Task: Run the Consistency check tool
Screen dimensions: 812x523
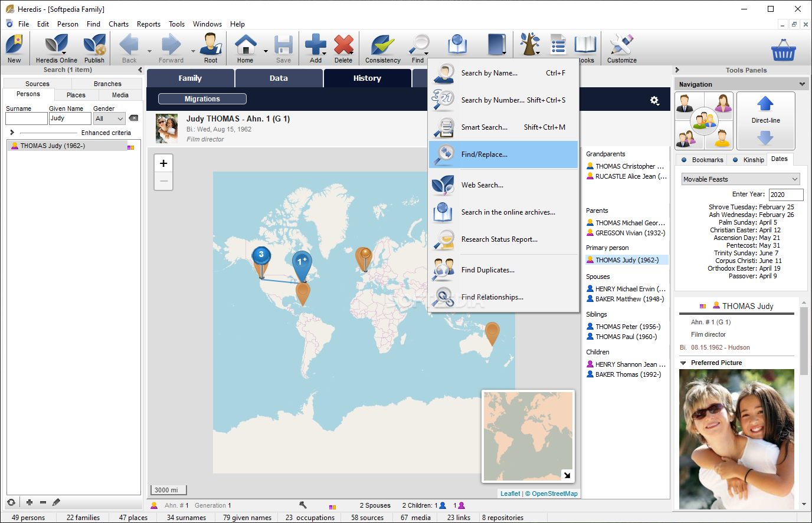Action: pos(382,48)
